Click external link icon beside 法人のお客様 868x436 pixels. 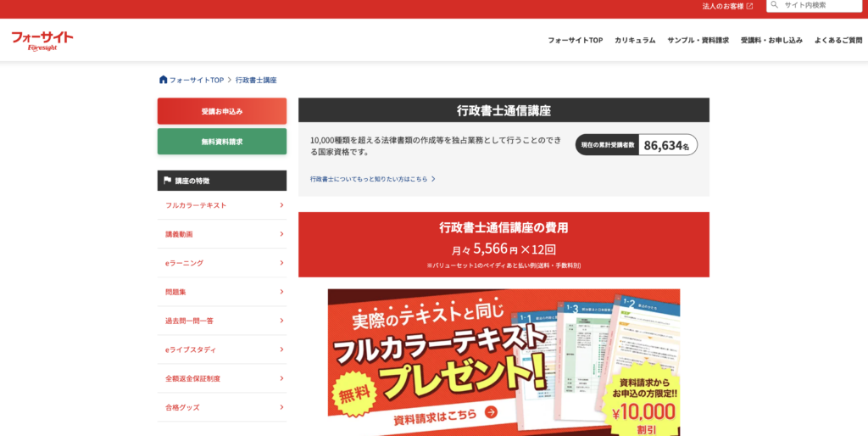click(x=749, y=6)
